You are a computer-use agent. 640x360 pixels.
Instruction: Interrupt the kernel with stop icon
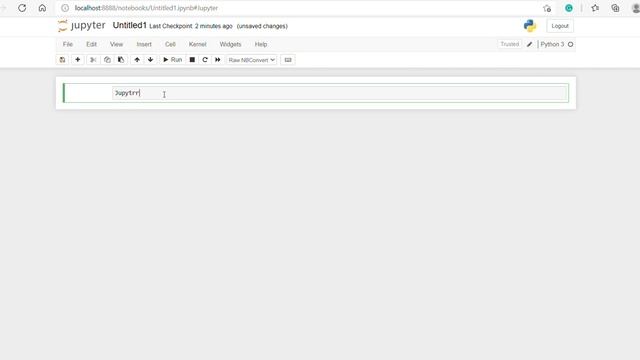(192, 60)
